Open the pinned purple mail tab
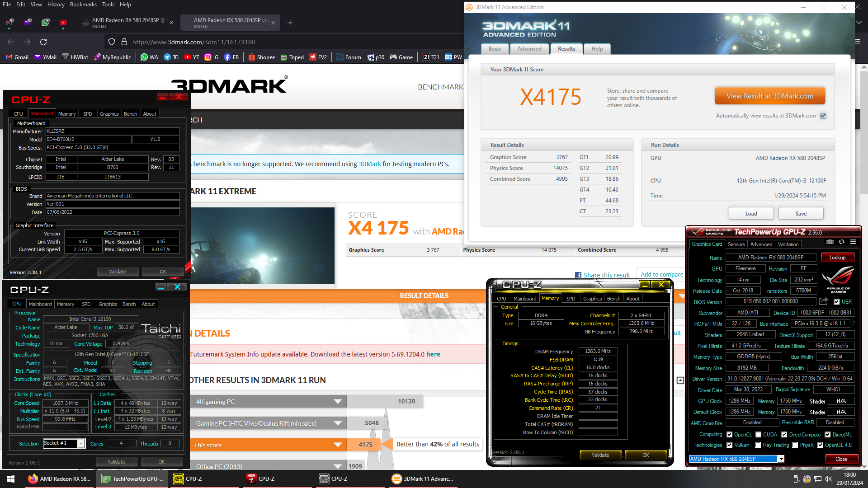 pyautogui.click(x=28, y=22)
